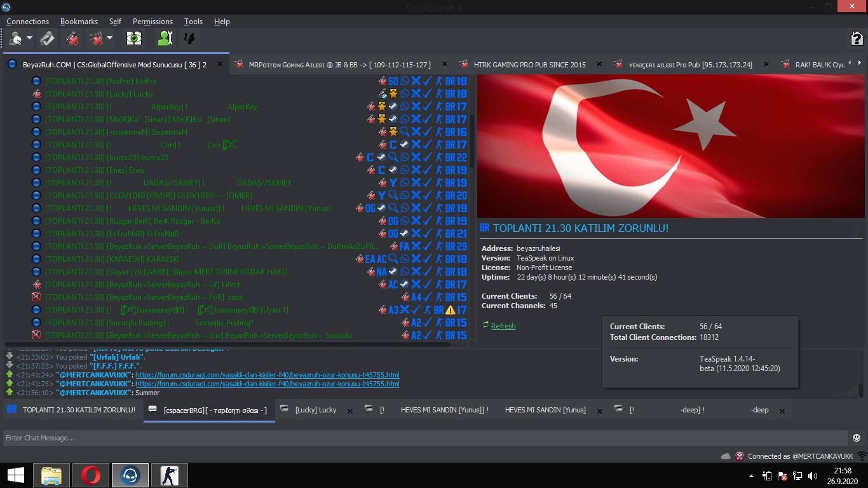Click the A4 badge on the .sasd row
Screen dimensions: 868x488
(x=416, y=297)
